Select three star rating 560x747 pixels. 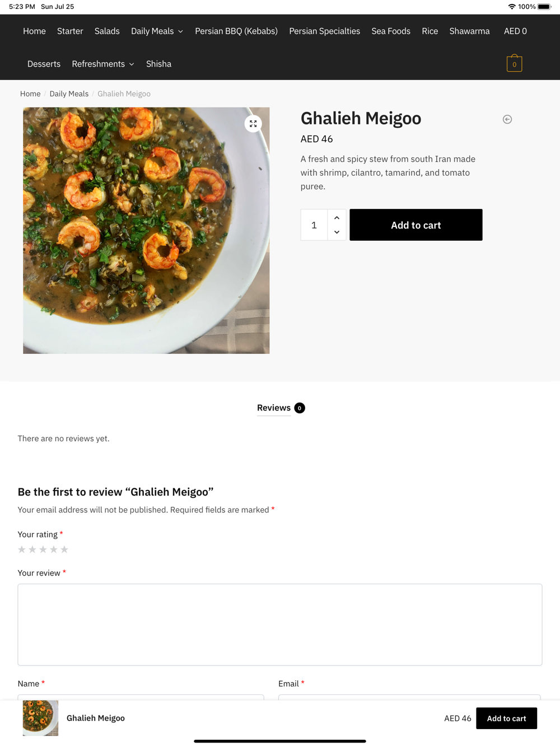click(x=43, y=549)
